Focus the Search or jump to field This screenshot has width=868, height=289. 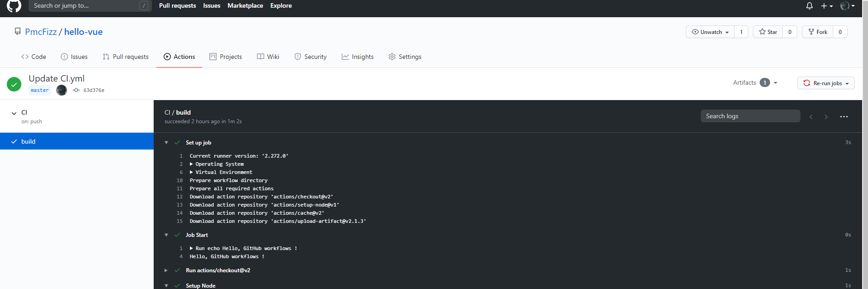pos(90,5)
